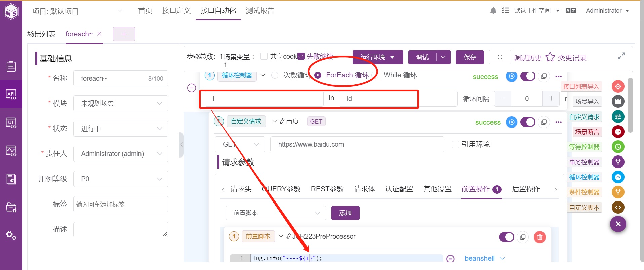Delete the pre-script JSR223PreProcessor
The width and height of the screenshot is (644, 270).
tap(540, 237)
